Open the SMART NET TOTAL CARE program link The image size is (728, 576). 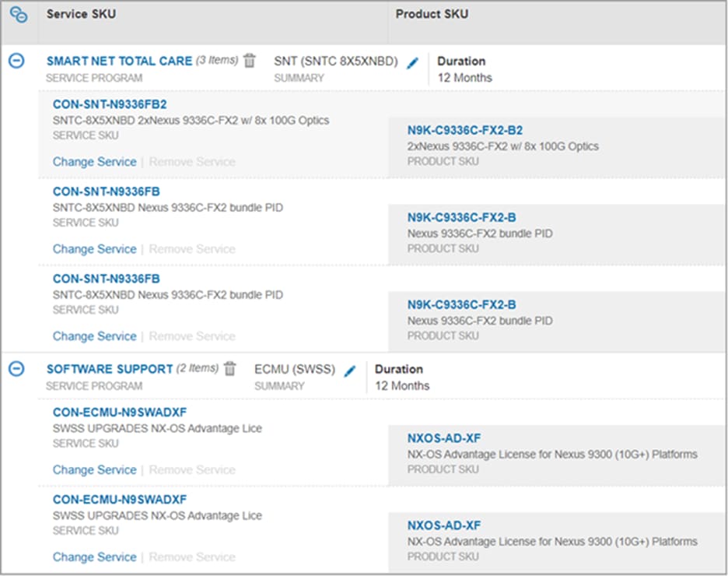119,61
